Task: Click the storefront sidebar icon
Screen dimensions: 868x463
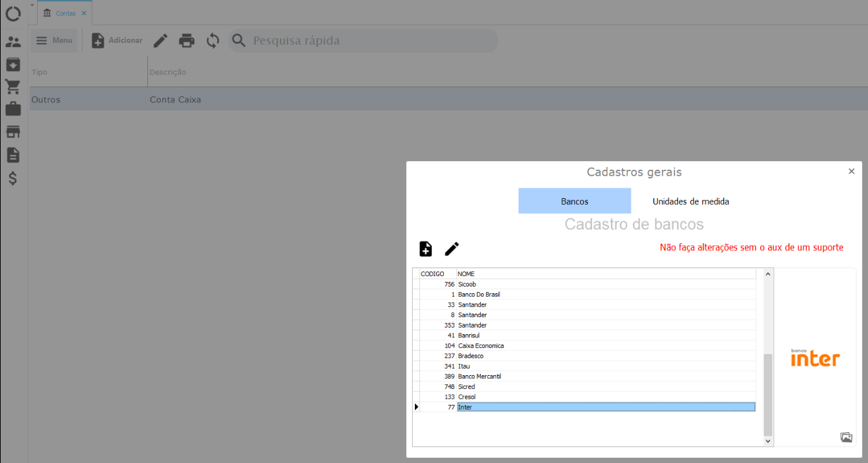Action: point(13,131)
